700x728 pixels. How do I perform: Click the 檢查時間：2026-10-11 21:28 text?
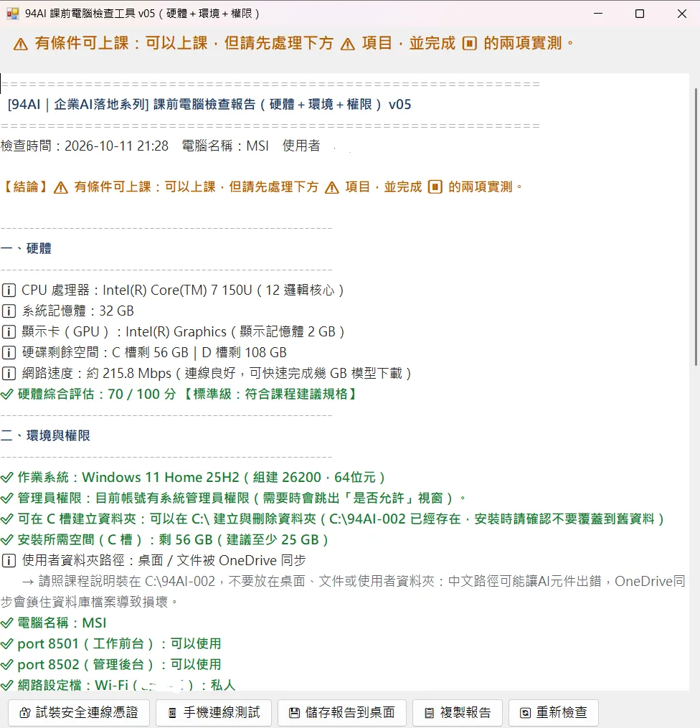pyautogui.click(x=85, y=146)
